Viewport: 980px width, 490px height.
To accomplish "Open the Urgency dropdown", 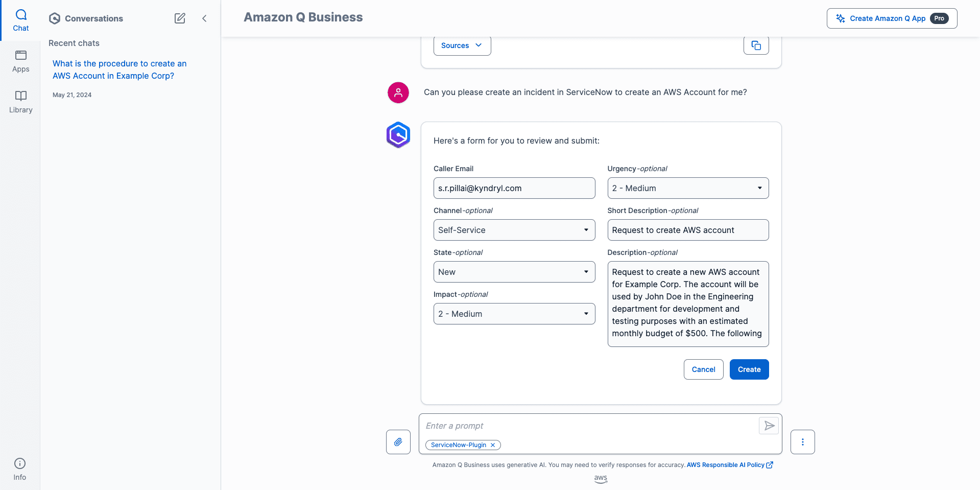I will (687, 188).
